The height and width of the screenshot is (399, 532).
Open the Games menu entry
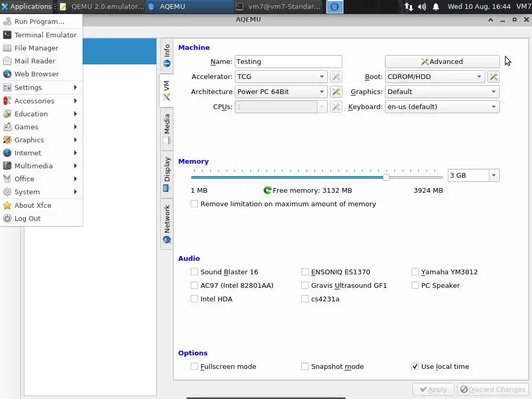41,127
